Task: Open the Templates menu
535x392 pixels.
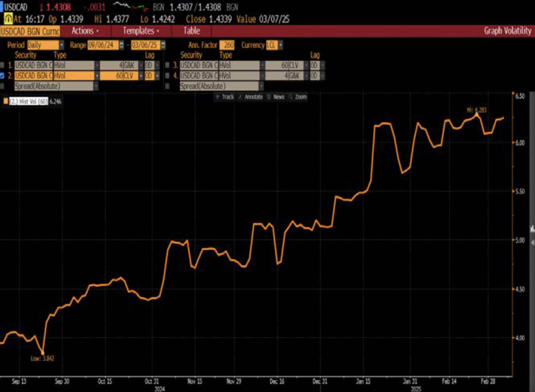Action: [141, 31]
